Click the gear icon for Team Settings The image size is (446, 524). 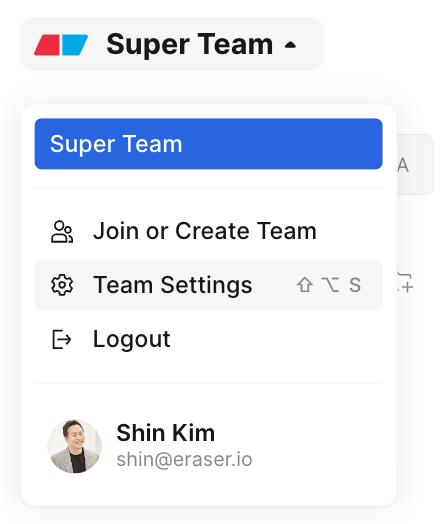62,285
